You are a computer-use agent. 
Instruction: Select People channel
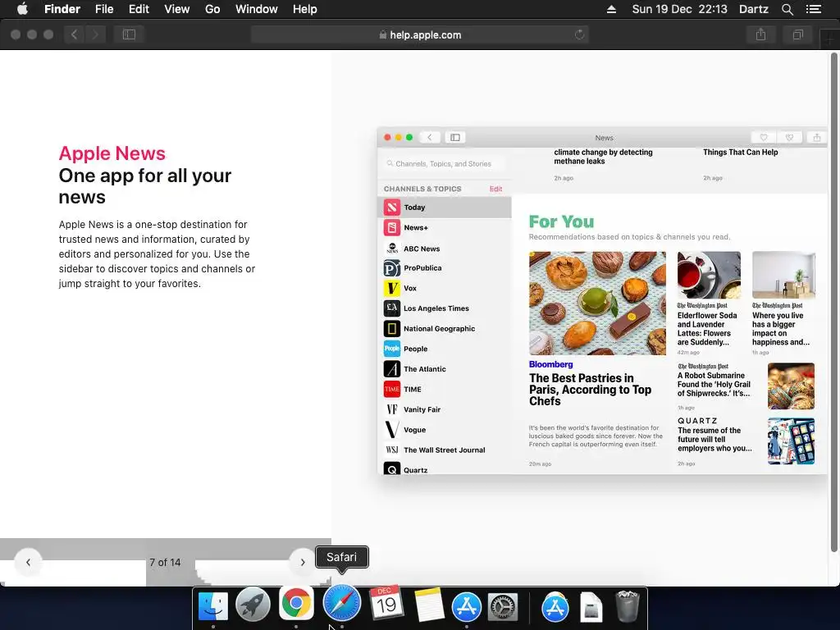(x=444, y=349)
